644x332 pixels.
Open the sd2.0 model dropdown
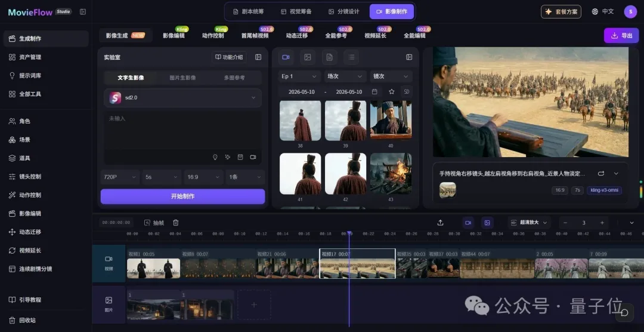click(183, 98)
